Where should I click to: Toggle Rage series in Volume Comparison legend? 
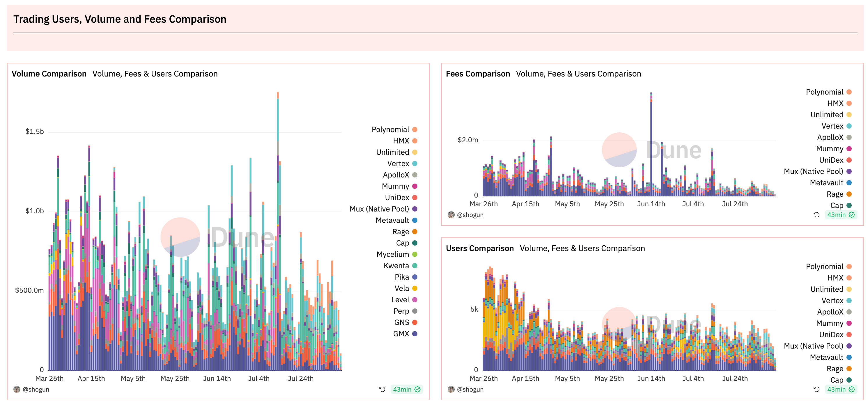(x=405, y=232)
